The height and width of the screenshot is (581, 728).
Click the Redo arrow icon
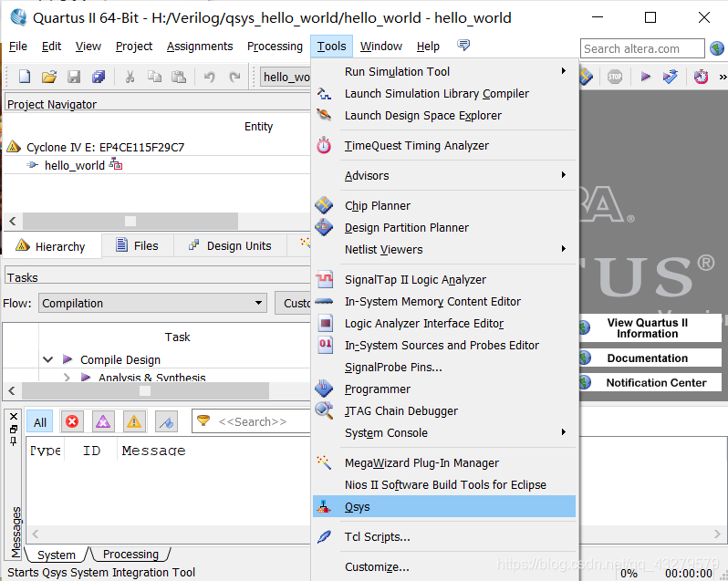point(235,76)
